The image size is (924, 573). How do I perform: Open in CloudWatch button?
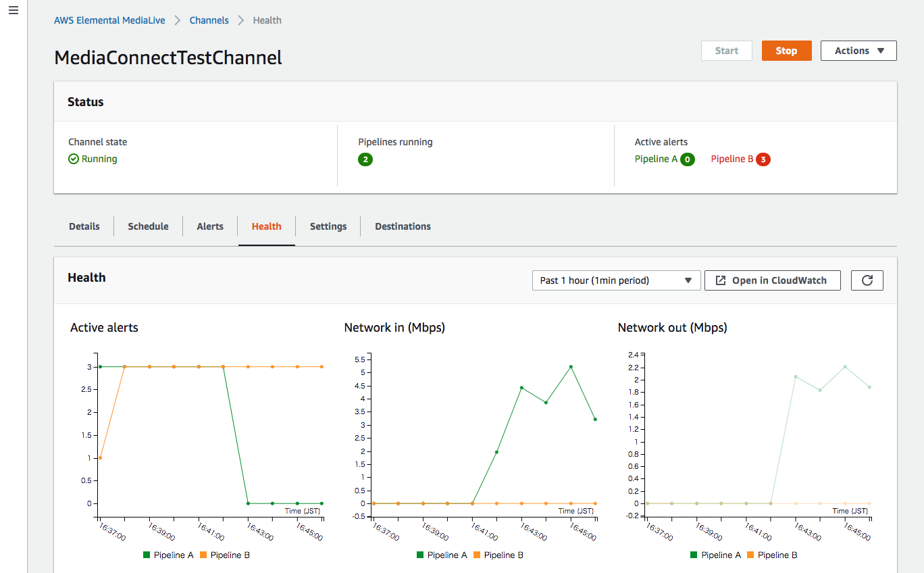(773, 280)
